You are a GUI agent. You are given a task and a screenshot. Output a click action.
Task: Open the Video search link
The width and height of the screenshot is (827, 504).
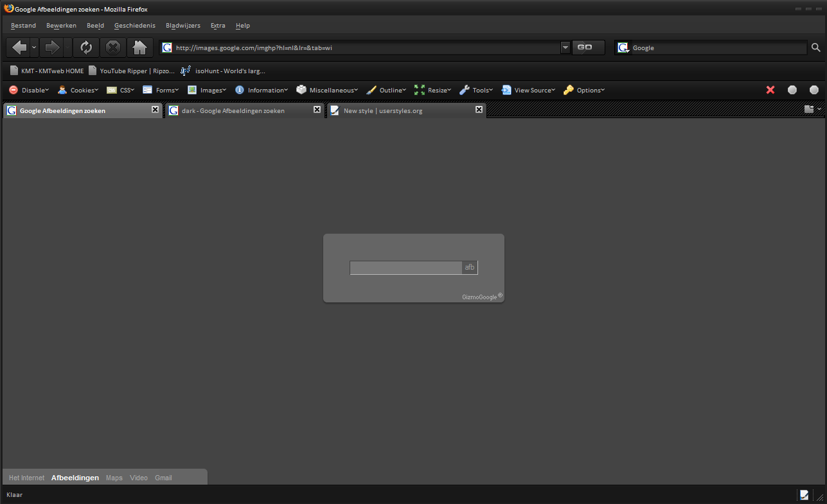coord(139,478)
